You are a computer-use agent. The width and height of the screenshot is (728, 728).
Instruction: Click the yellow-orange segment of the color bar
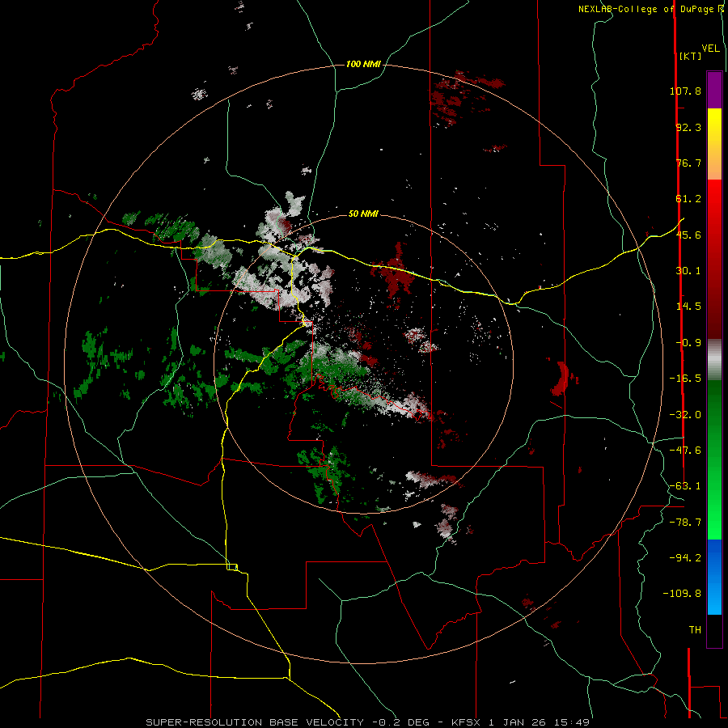pos(714,144)
